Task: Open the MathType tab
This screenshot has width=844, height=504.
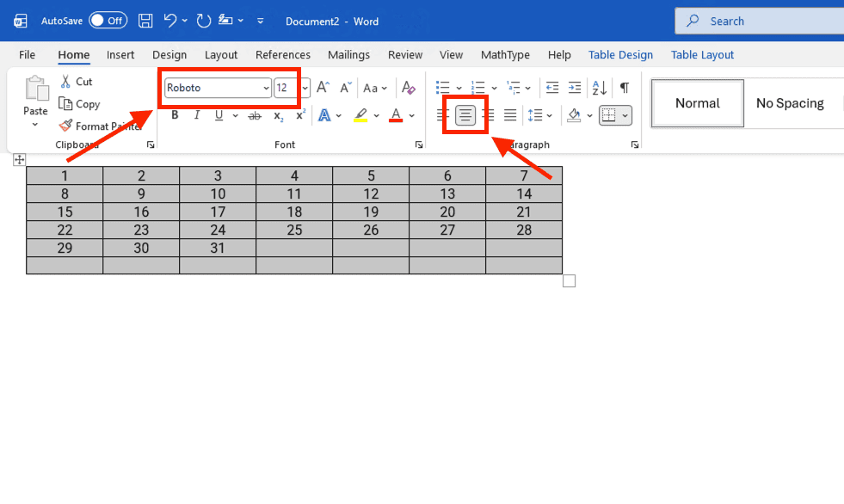Action: pos(505,55)
